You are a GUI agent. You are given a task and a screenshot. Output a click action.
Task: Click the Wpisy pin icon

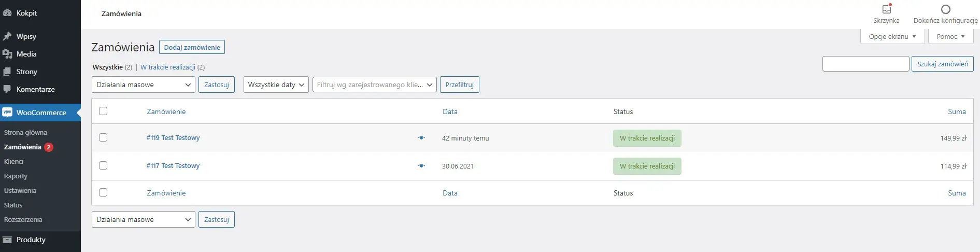click(x=7, y=36)
